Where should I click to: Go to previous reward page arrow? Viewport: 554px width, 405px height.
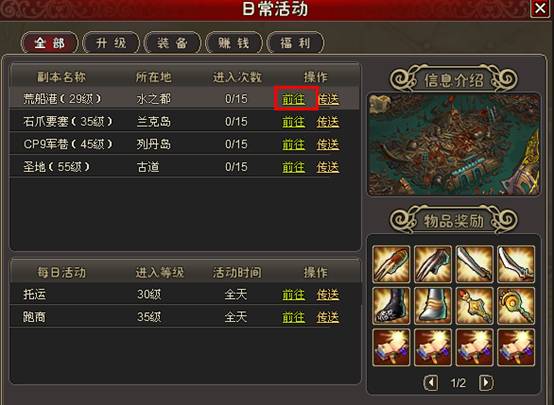[430, 382]
